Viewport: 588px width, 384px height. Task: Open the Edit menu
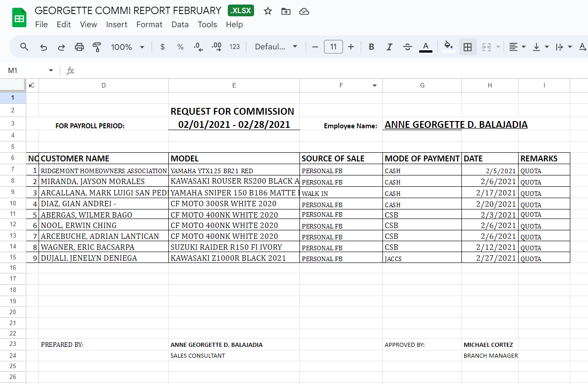point(64,24)
